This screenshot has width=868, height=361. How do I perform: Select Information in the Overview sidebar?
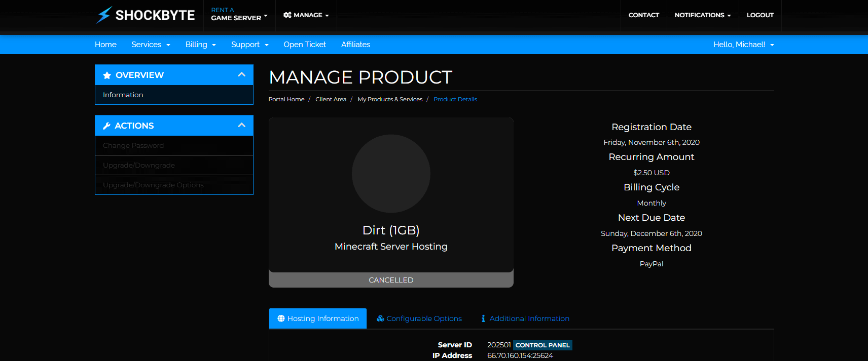point(123,95)
